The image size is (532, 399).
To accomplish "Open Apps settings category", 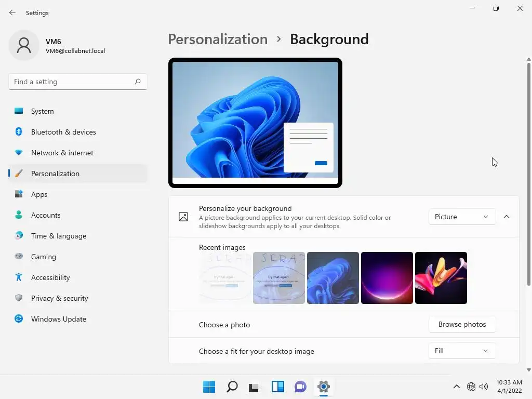I will [78, 194].
